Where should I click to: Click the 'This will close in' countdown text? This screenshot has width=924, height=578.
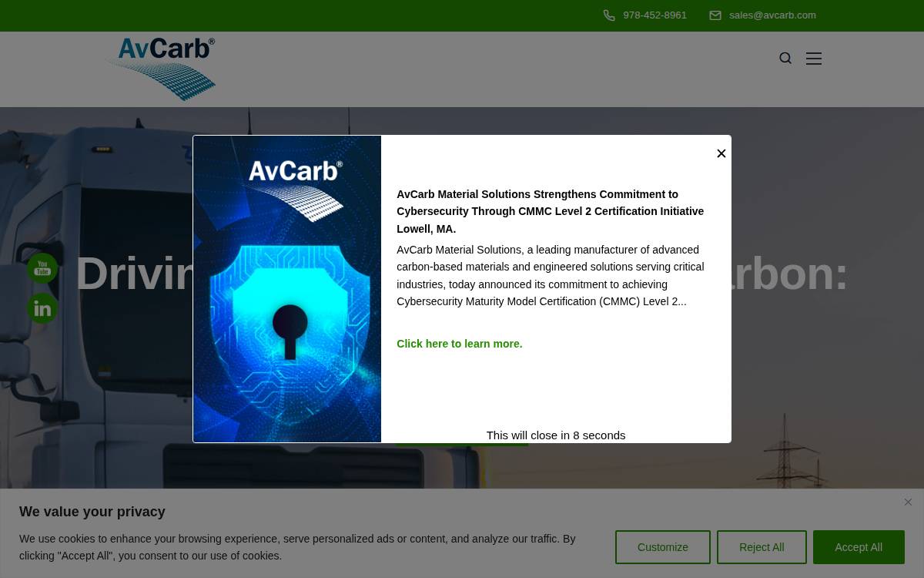pyautogui.click(x=556, y=435)
